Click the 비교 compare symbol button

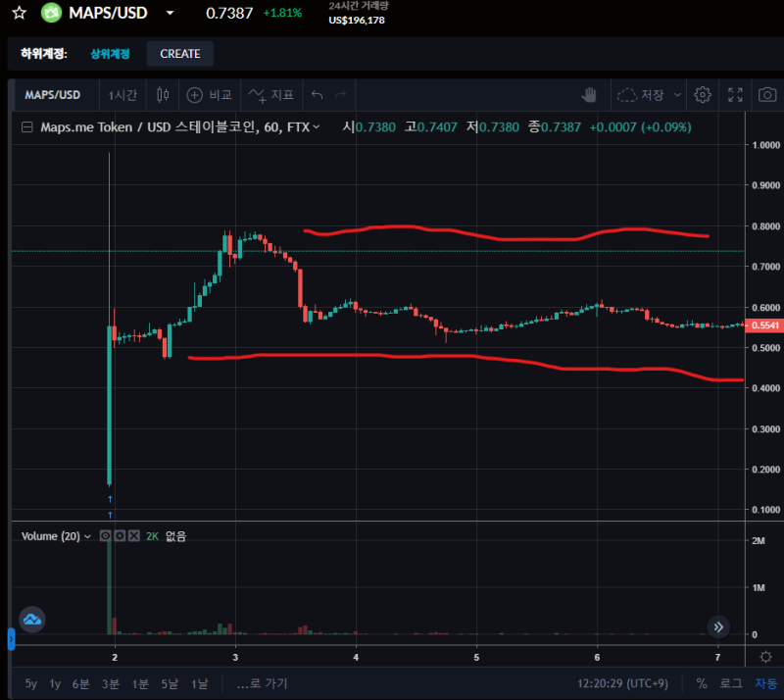(x=209, y=94)
